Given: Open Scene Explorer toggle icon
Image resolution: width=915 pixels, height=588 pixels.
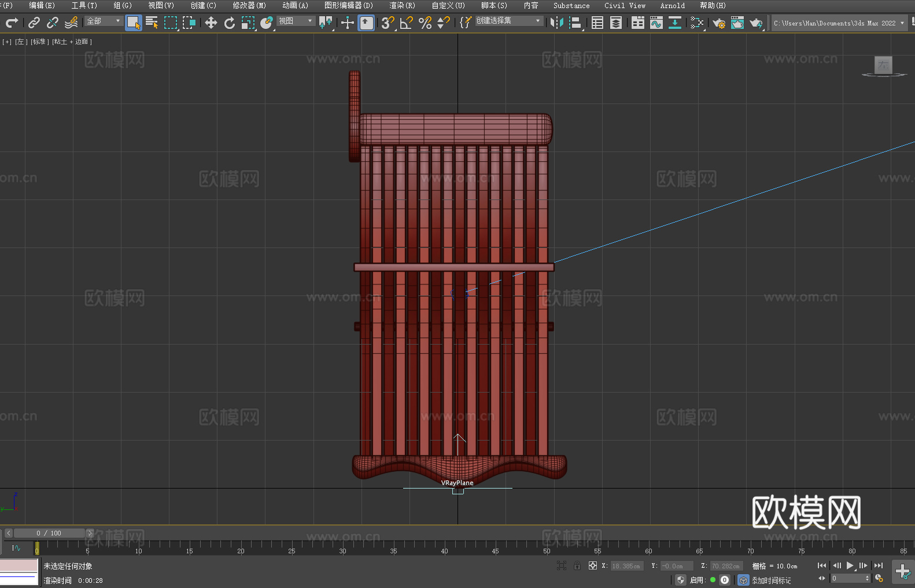Looking at the screenshot, I should tap(597, 23).
